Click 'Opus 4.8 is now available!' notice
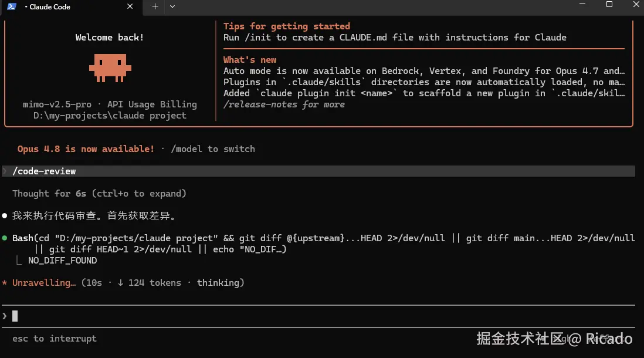 pos(86,149)
